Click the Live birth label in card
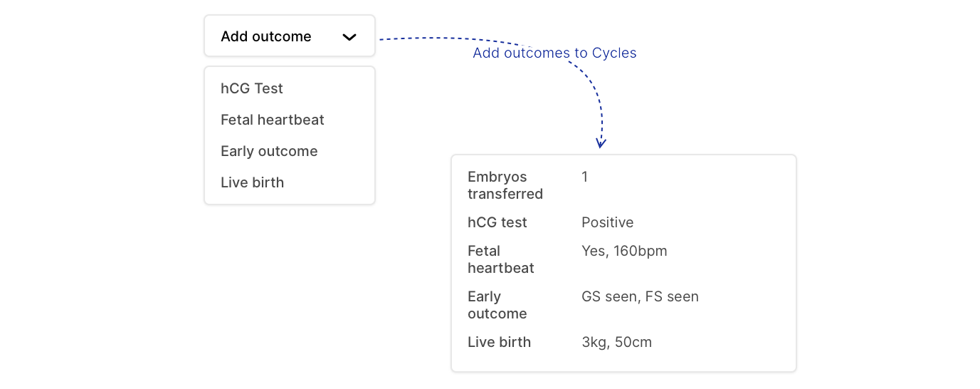 point(499,342)
